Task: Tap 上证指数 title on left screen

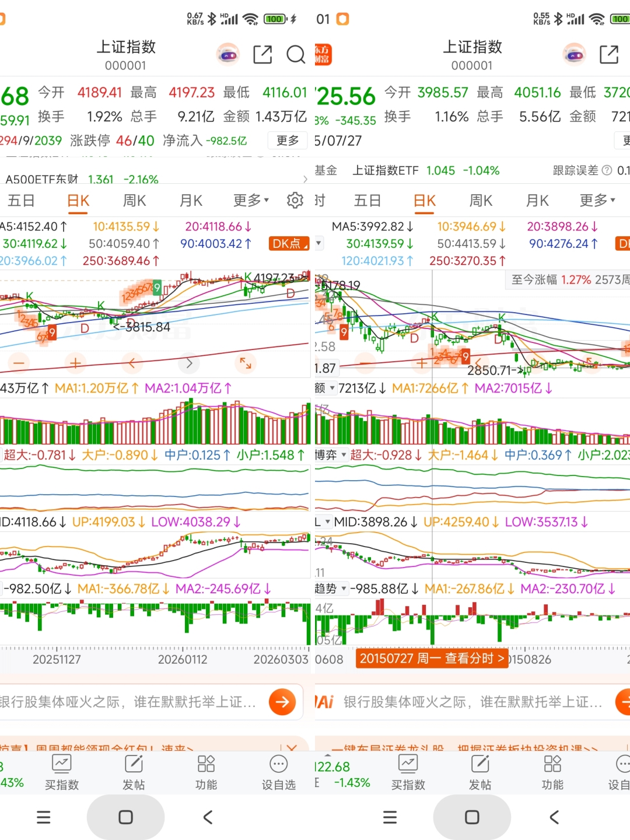Action: [x=126, y=47]
